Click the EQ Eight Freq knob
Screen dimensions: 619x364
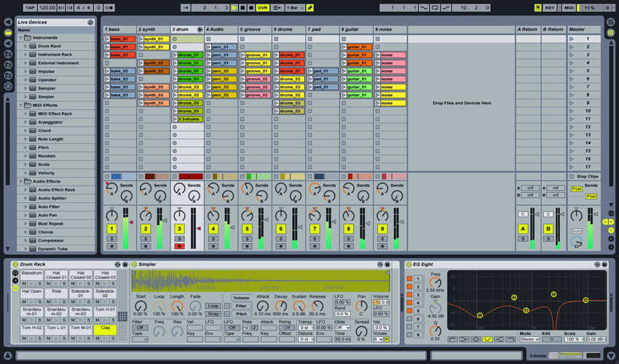click(435, 281)
